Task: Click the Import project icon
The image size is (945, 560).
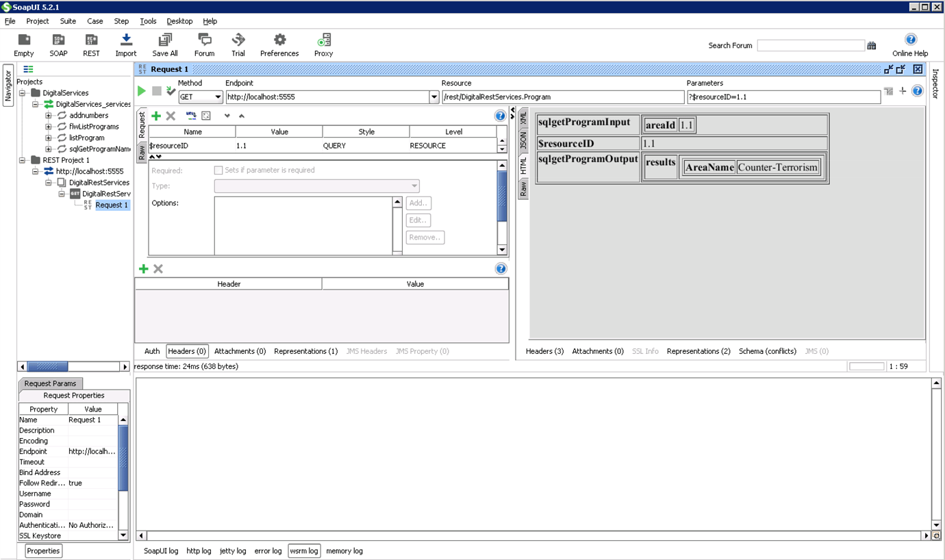Action: [x=126, y=40]
